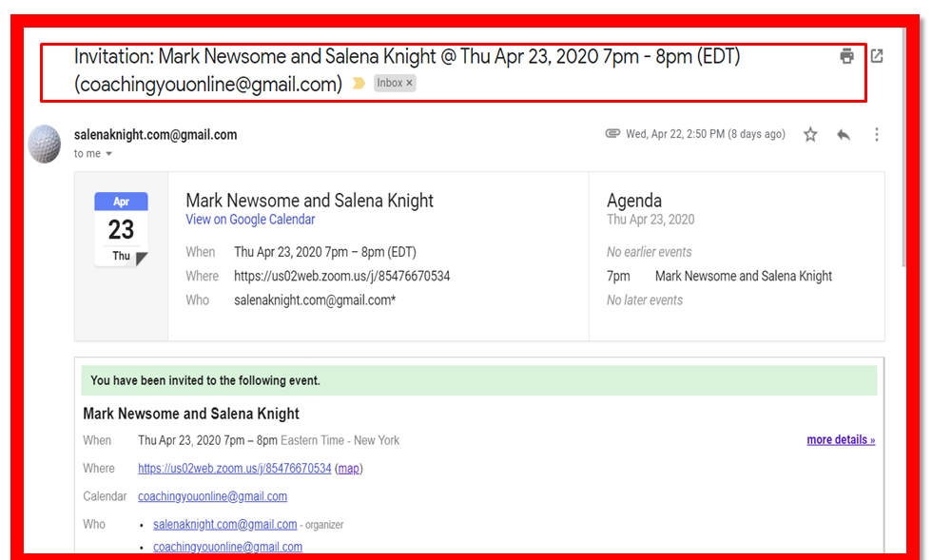Star this invitation email
932x560 pixels.
pos(810,135)
